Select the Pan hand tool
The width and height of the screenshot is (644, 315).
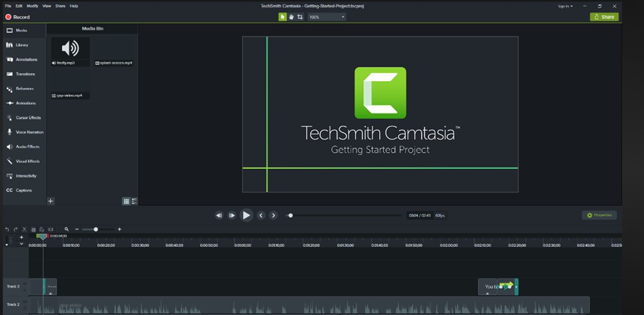(x=291, y=17)
